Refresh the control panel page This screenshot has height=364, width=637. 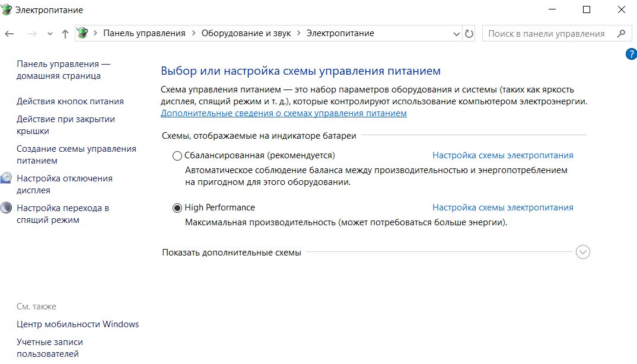(469, 34)
